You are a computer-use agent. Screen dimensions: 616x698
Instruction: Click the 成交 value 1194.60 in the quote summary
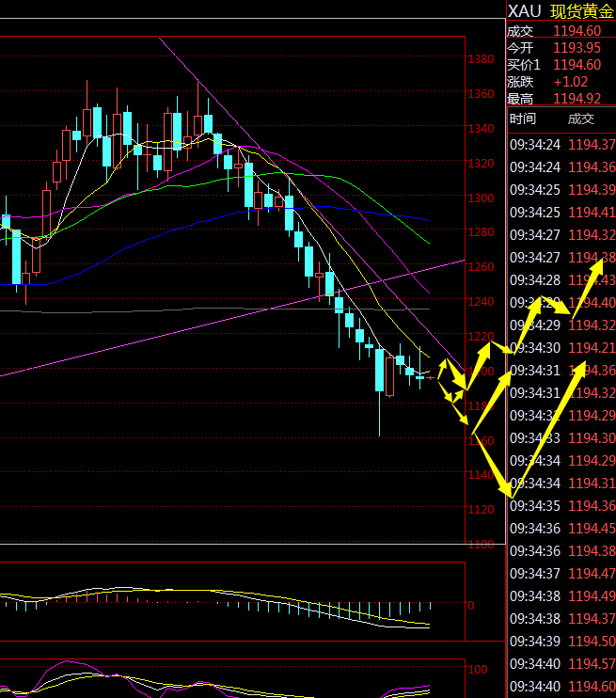pos(577,31)
